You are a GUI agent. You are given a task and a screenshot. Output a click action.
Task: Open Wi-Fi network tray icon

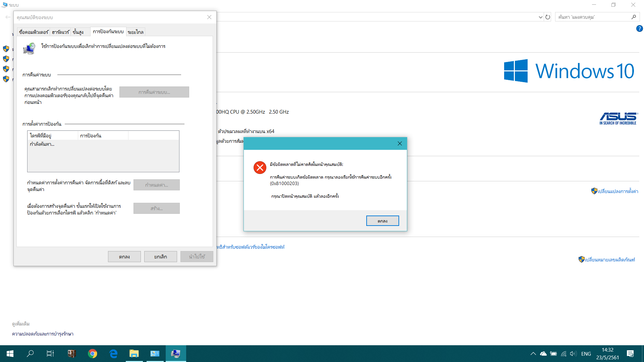click(563, 354)
